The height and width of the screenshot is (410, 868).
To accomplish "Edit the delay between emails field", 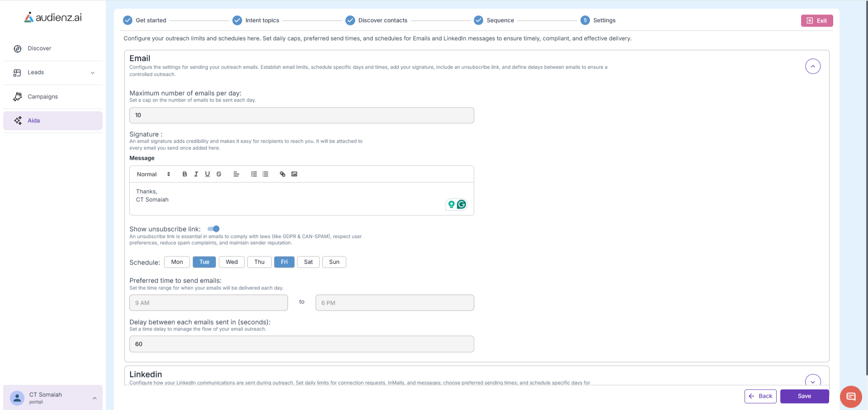I will (302, 344).
